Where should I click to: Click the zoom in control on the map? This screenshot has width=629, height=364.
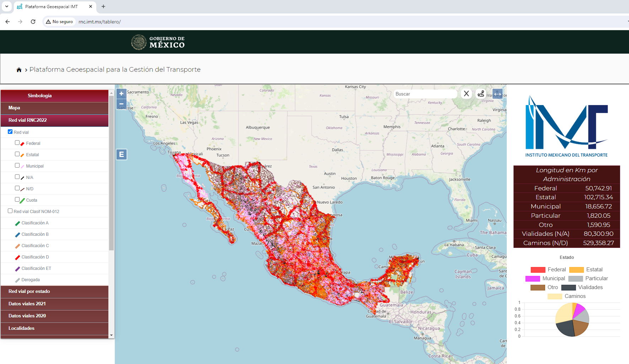[121, 93]
